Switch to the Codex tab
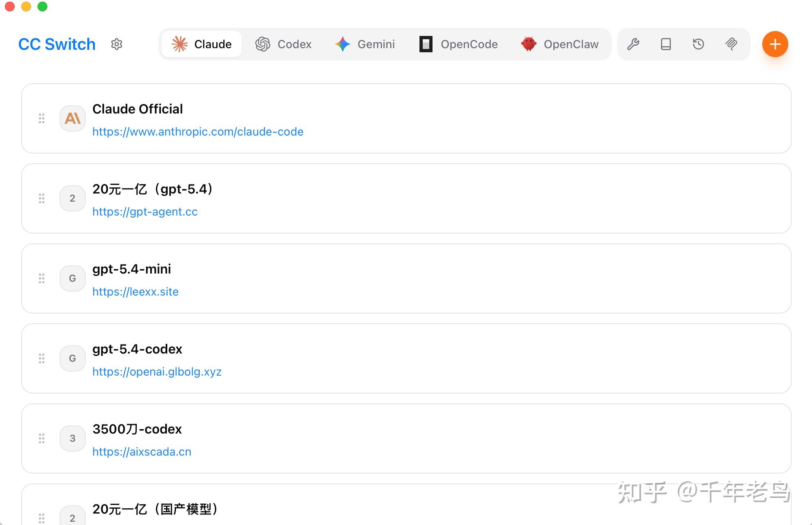The height and width of the screenshot is (525, 812). tap(284, 44)
